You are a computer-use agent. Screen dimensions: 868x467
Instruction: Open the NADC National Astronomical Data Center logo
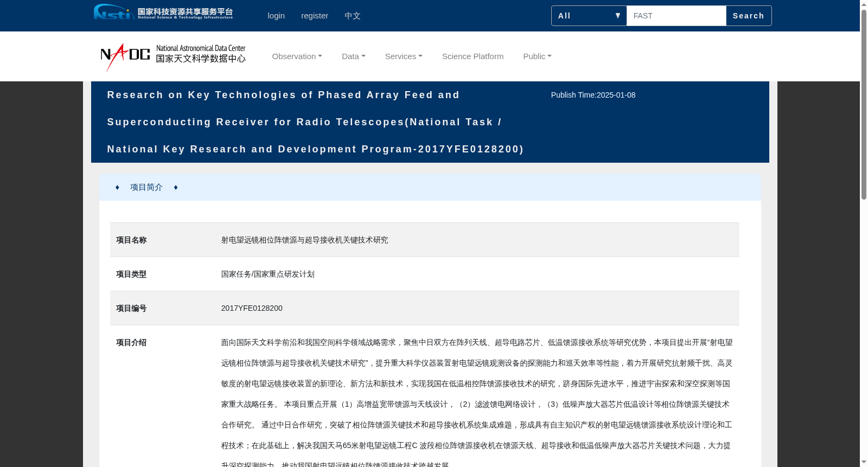pyautogui.click(x=173, y=56)
